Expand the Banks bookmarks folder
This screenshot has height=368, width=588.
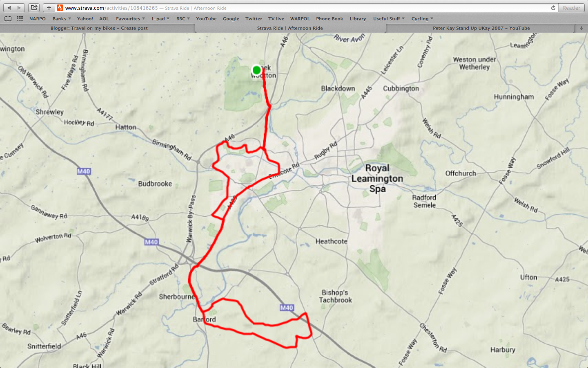coord(62,19)
